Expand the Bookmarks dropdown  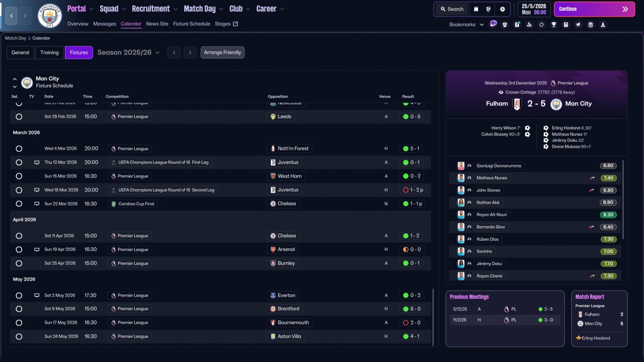tap(466, 25)
